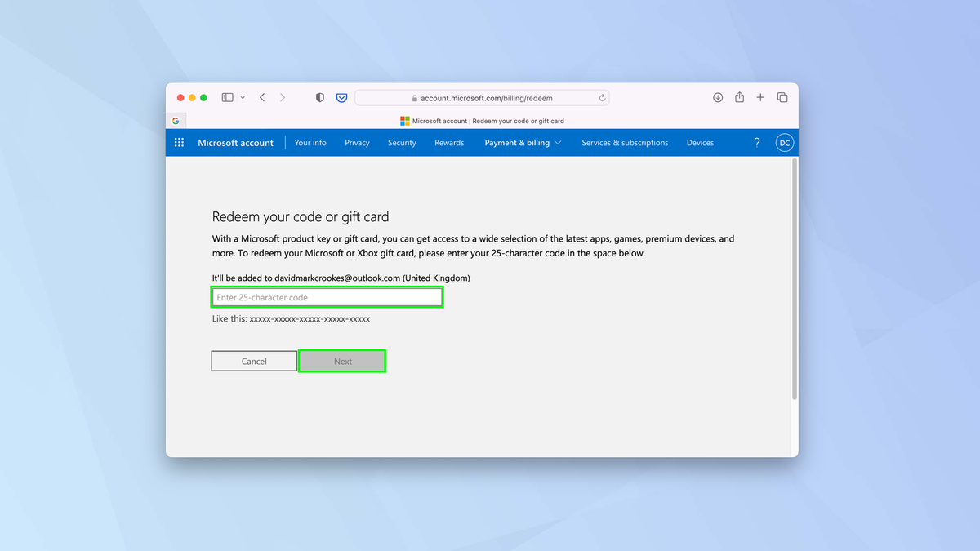Image resolution: width=980 pixels, height=551 pixels.
Task: Click the Pocket extension icon
Action: 341,97
